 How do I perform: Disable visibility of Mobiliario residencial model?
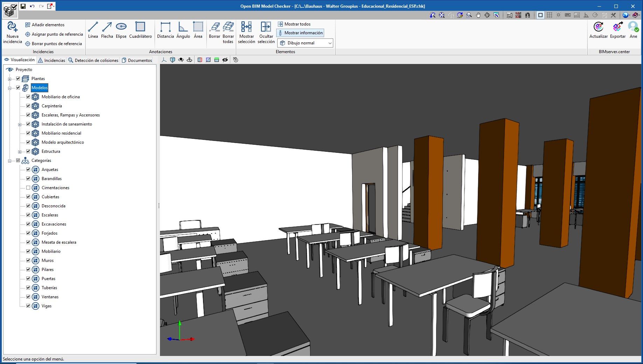pos(28,133)
